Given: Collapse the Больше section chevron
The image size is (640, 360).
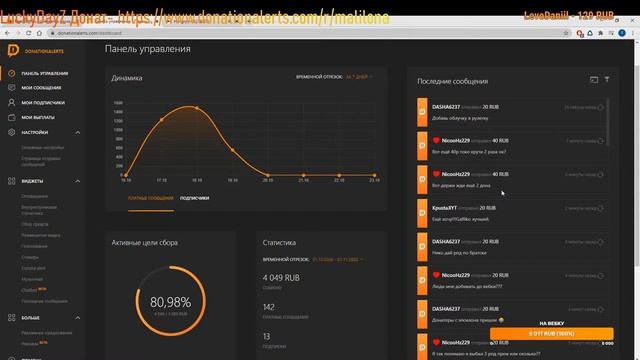Looking at the screenshot, I should click(x=78, y=318).
